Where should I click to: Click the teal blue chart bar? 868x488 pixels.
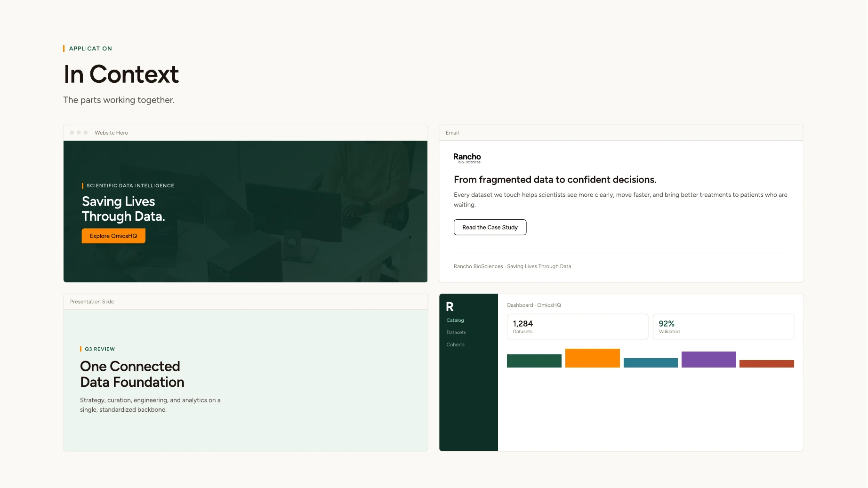coord(651,363)
